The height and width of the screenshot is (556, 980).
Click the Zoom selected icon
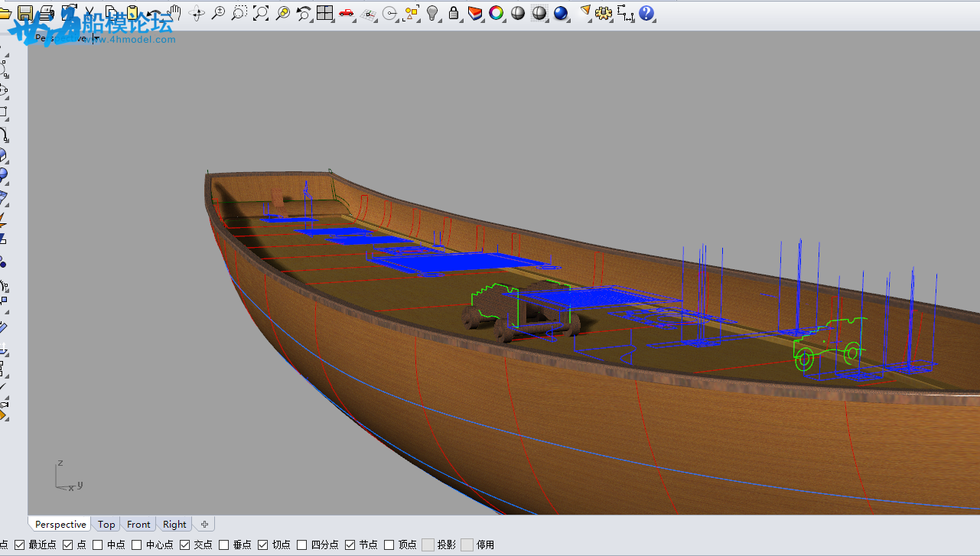tap(282, 13)
